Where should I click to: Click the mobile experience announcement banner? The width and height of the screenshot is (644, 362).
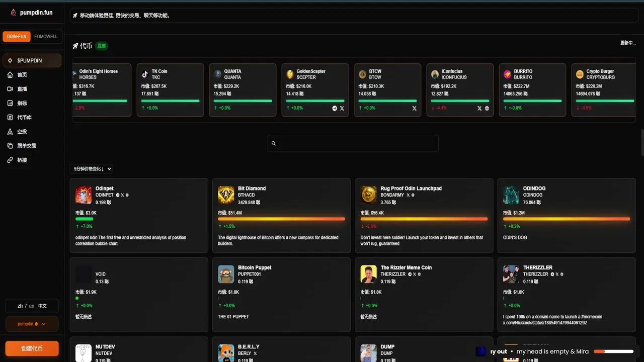(x=353, y=15)
